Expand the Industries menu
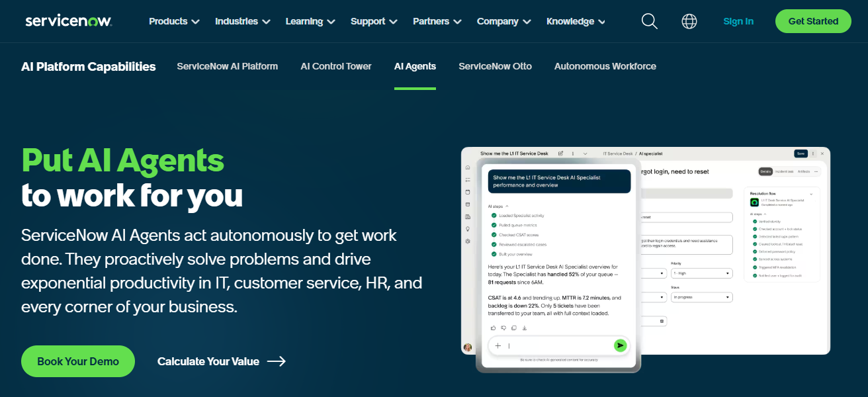The height and width of the screenshot is (397, 868). 243,21
